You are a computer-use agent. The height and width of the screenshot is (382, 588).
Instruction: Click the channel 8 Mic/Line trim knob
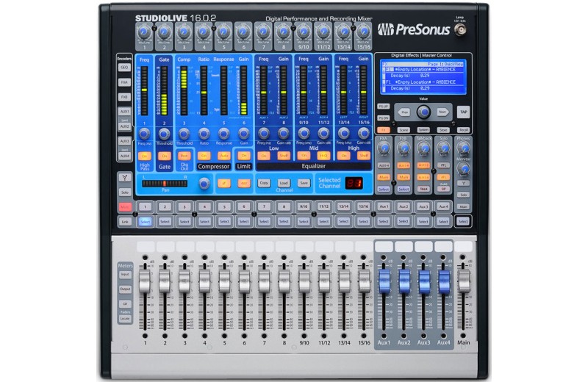(284, 32)
